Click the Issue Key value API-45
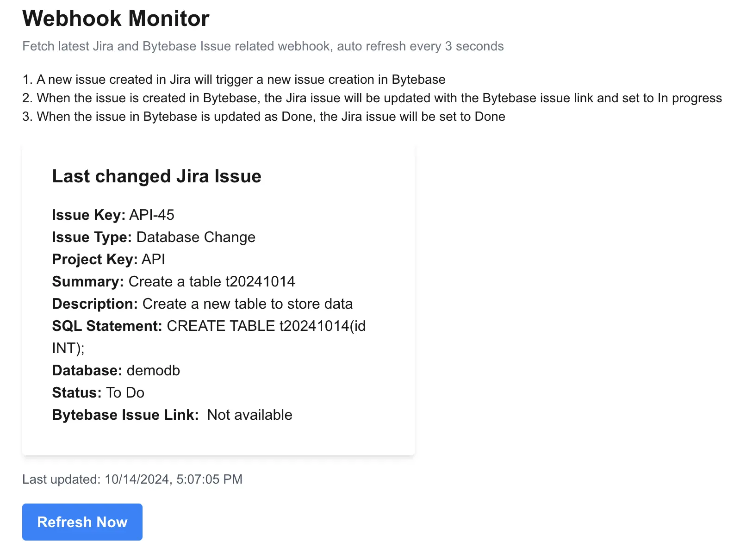Viewport: 734px width, 560px height. coord(152,215)
